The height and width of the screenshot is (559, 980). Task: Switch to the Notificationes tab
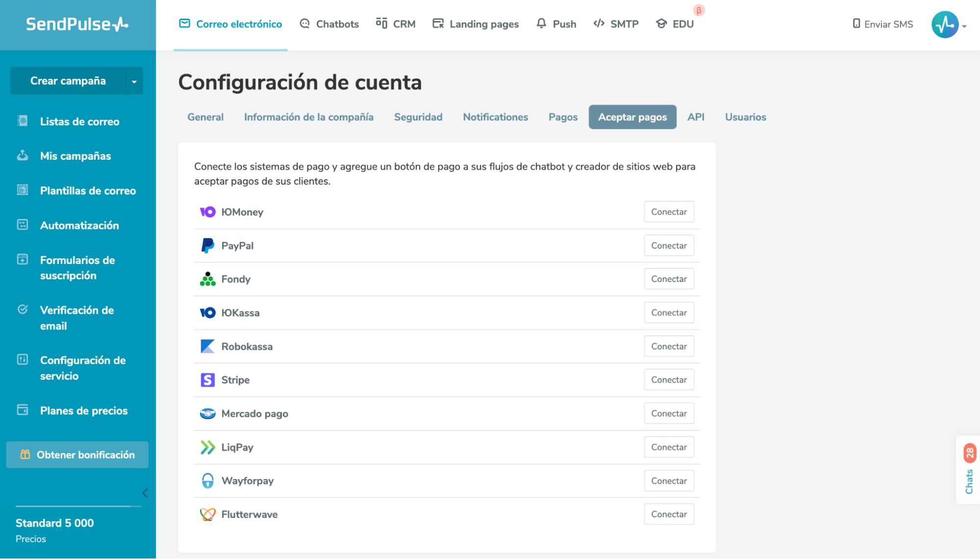pyautogui.click(x=496, y=117)
